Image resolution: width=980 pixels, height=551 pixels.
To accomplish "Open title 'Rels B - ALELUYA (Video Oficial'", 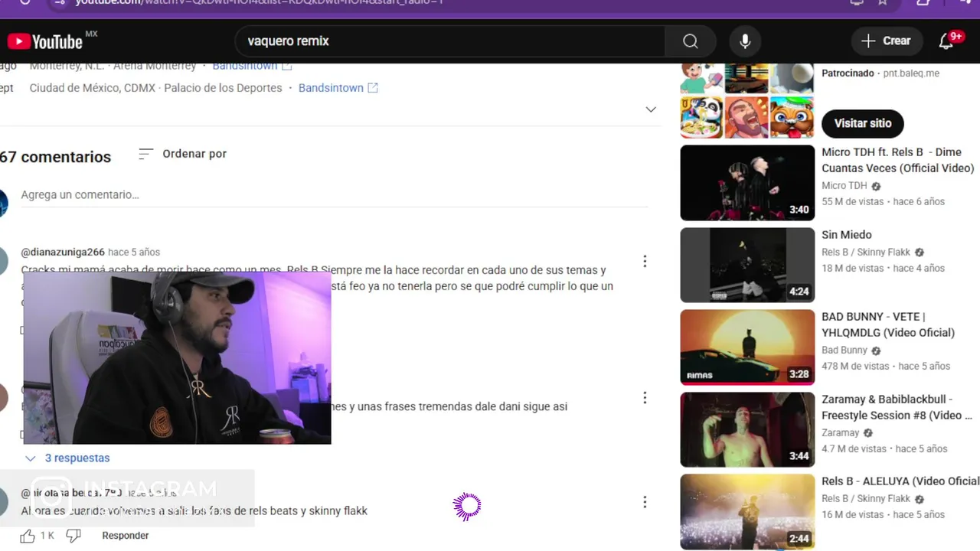I will click(900, 481).
